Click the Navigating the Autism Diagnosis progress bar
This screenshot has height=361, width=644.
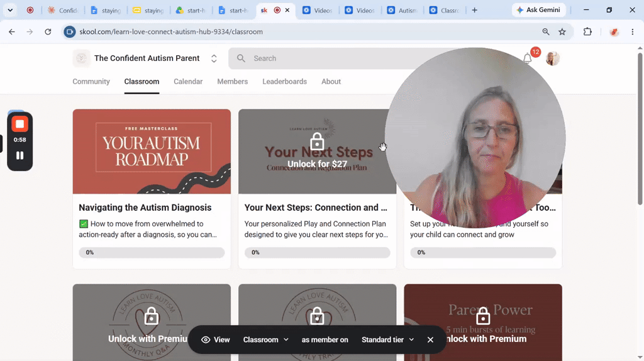point(152,253)
